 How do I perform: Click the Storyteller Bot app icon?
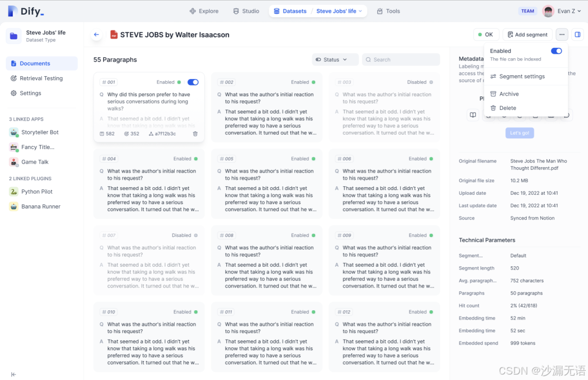tap(14, 132)
